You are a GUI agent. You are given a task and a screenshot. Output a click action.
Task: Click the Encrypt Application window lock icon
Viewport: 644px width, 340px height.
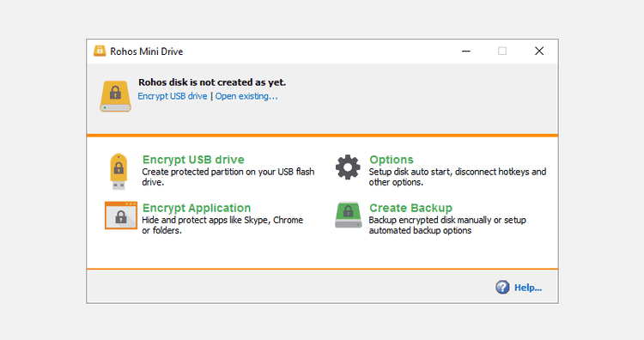pyautogui.click(x=121, y=216)
